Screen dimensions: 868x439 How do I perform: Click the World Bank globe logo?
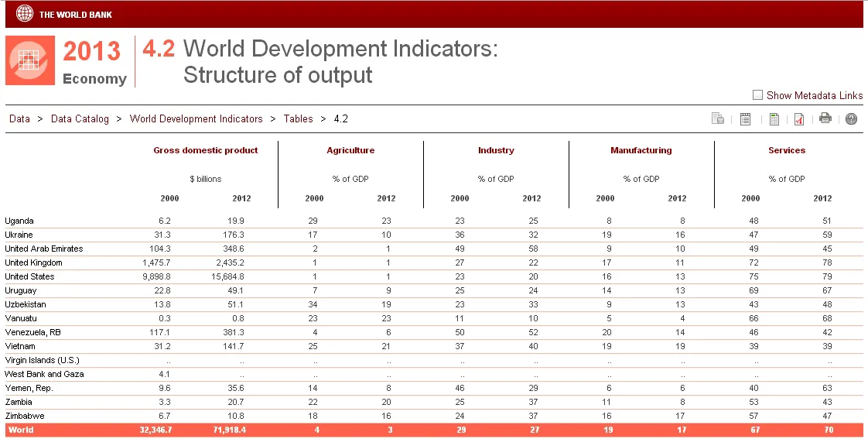click(24, 14)
